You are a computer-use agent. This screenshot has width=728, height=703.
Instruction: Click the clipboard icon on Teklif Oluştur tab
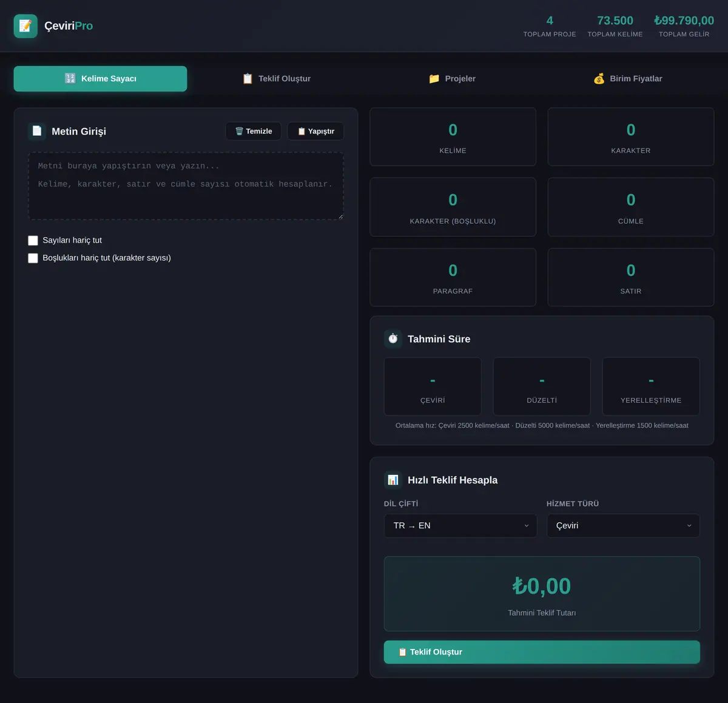point(248,78)
